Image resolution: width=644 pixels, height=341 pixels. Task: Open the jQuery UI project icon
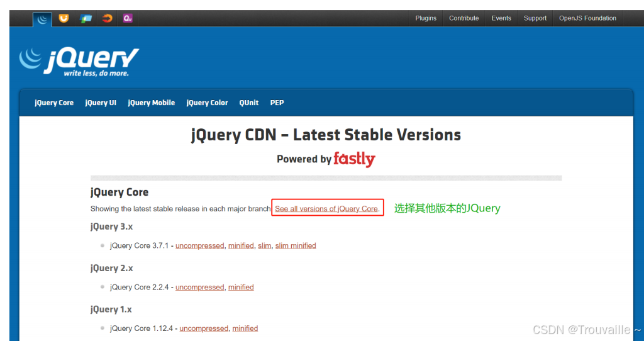64,18
